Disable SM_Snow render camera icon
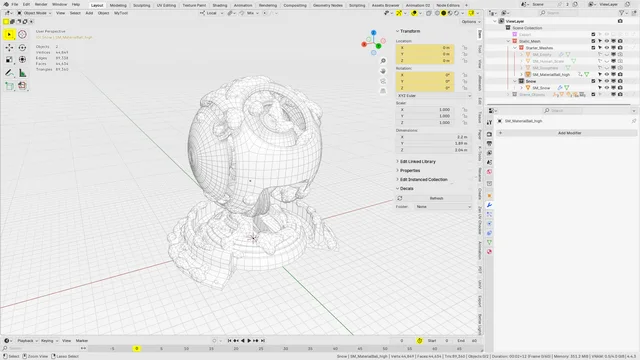Viewport: 640px width, 360px height. tap(620, 88)
